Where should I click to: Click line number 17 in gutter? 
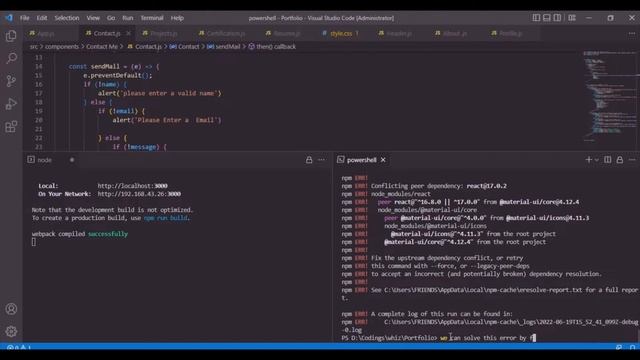(x=38, y=93)
